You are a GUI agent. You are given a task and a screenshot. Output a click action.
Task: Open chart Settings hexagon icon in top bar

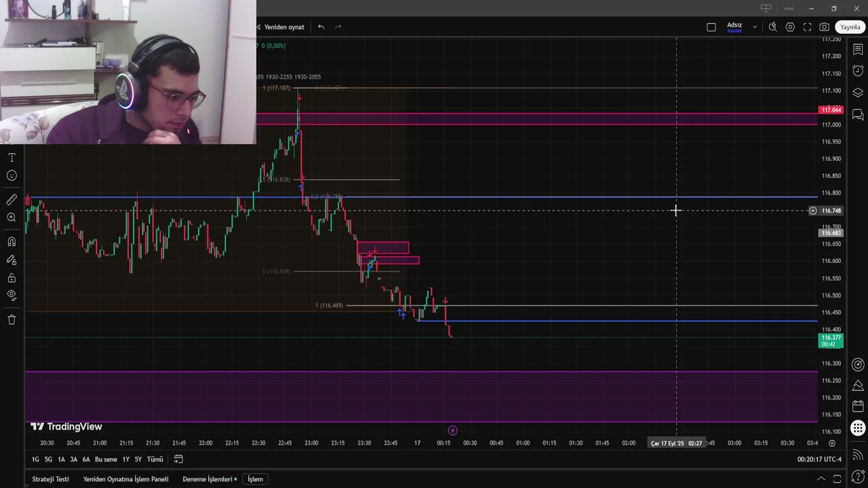(x=790, y=27)
